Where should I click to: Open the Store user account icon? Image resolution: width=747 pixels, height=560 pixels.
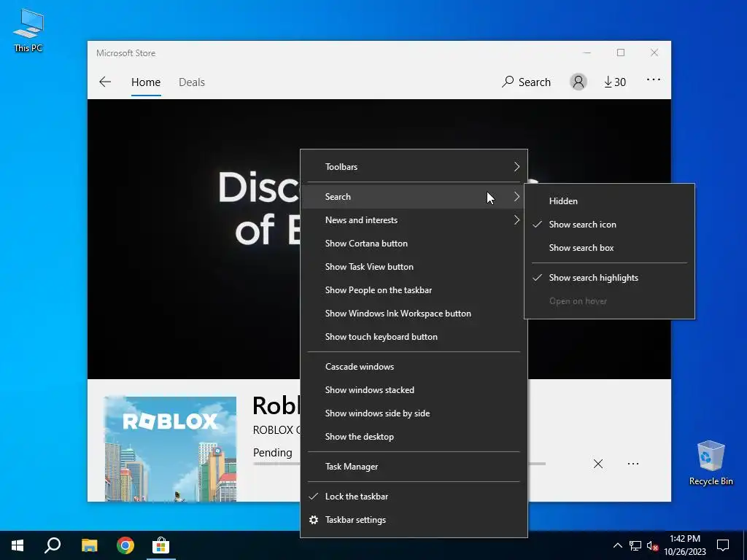point(578,82)
